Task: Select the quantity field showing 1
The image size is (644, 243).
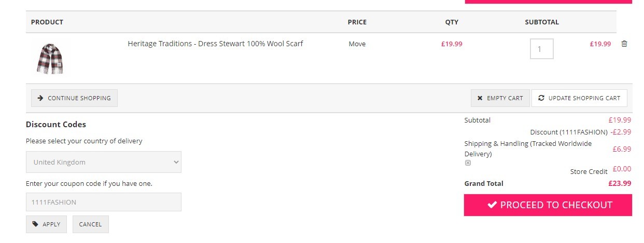Action: (x=541, y=49)
